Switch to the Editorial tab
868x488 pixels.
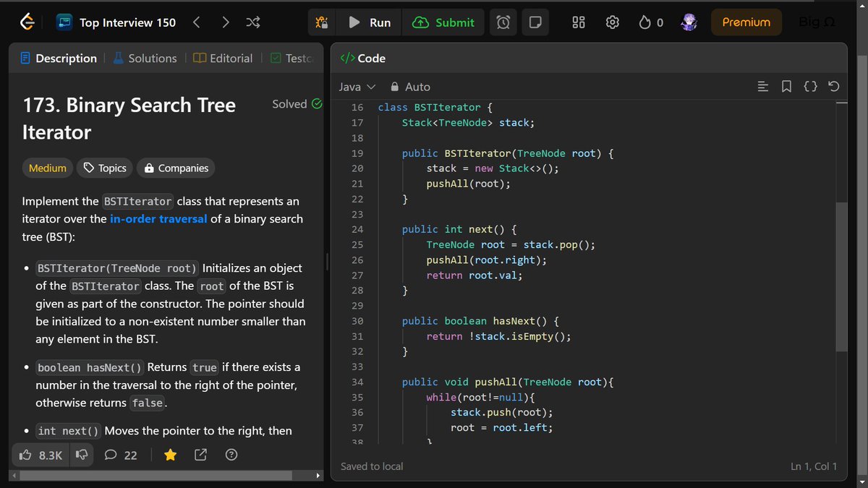(223, 58)
